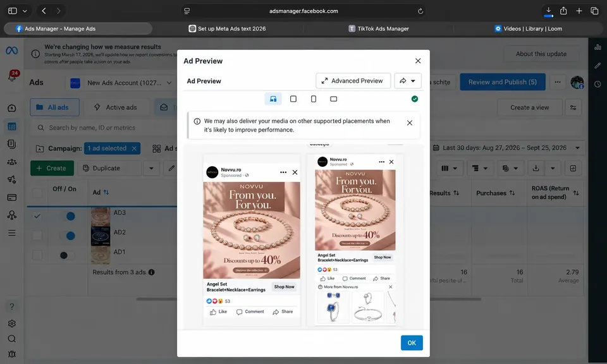
Task: Switch to the All ads tab
Action: [x=54, y=107]
